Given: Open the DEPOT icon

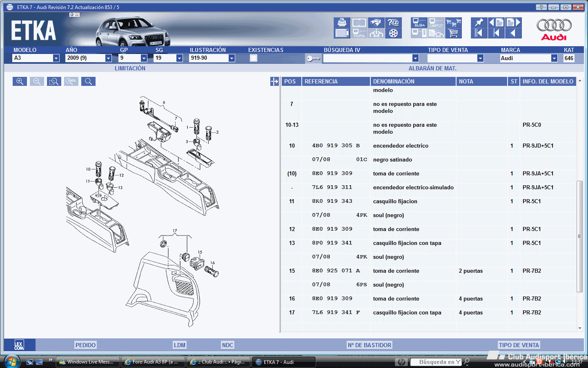Looking at the screenshot, I should pos(437,22).
